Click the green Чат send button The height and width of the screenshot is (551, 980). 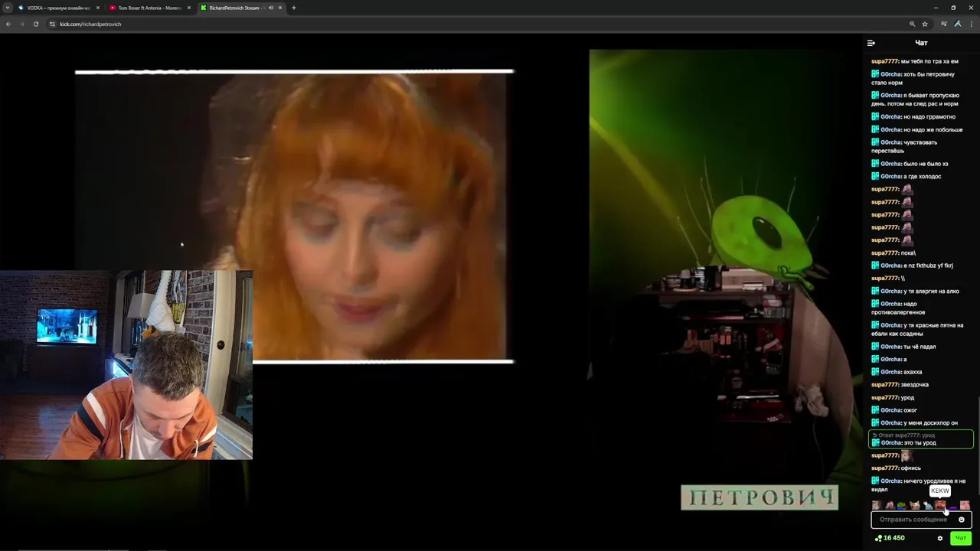coord(960,538)
